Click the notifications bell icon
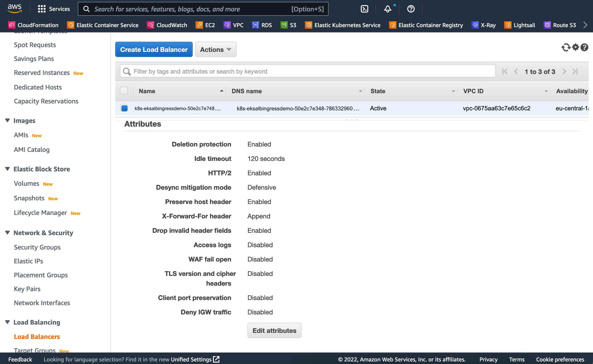This screenshot has height=364, width=593. 387,9
